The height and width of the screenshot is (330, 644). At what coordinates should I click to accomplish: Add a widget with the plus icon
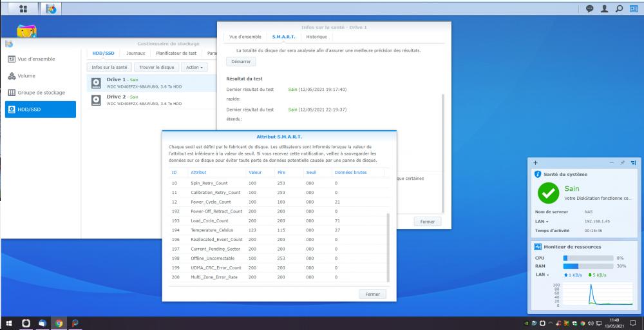pyautogui.click(x=535, y=162)
